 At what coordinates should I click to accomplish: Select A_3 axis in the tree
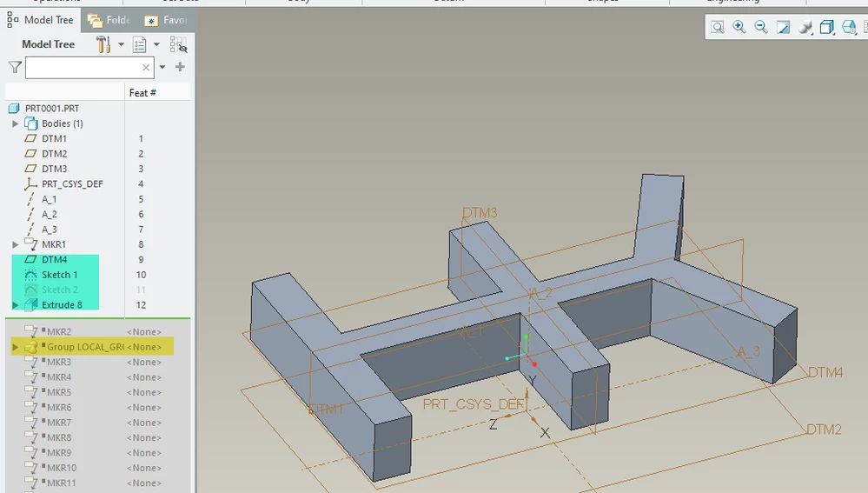(50, 230)
